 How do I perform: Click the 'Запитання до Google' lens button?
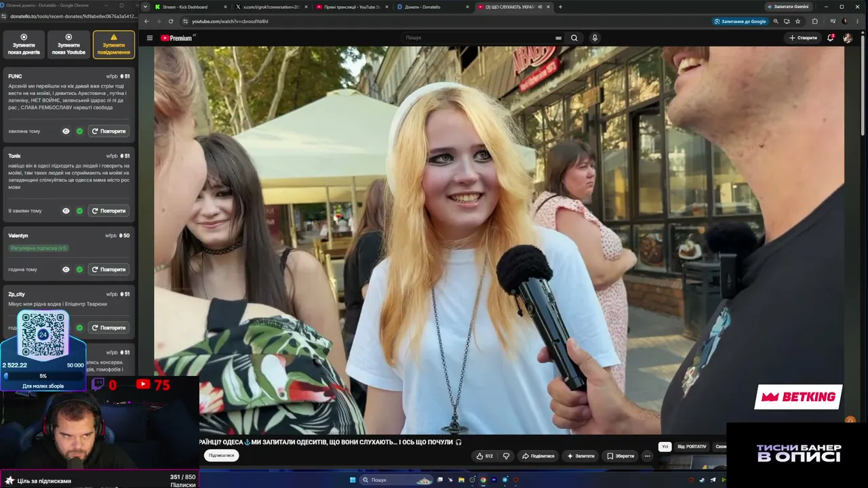pos(741,21)
